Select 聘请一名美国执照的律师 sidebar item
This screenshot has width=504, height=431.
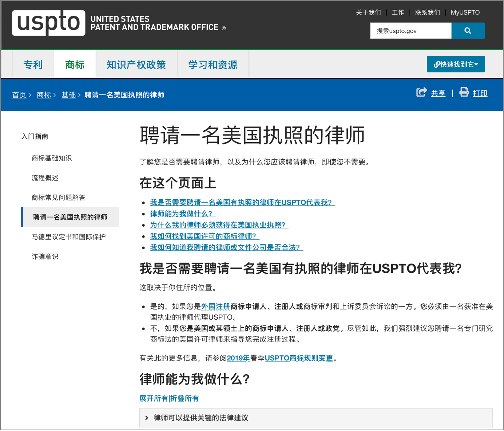pyautogui.click(x=70, y=217)
